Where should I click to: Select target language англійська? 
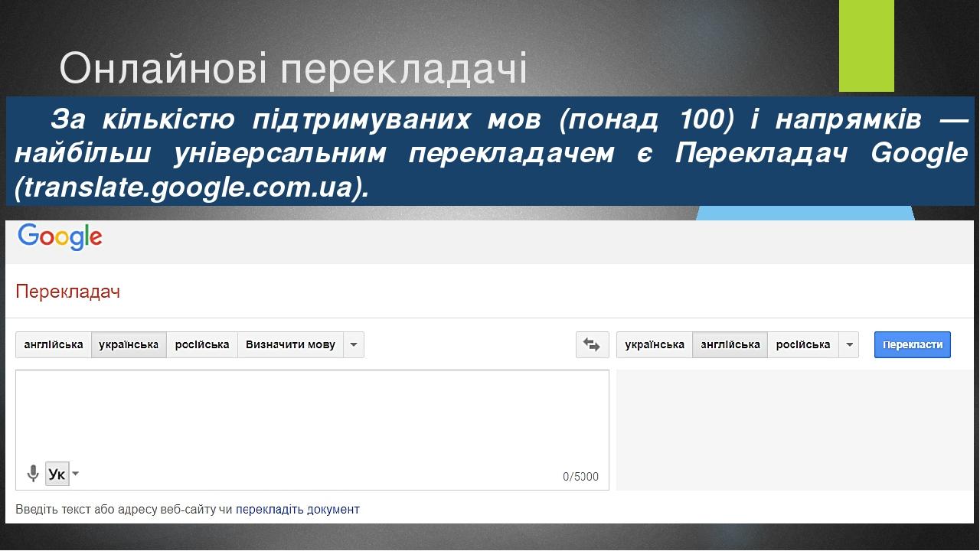pyautogui.click(x=730, y=344)
